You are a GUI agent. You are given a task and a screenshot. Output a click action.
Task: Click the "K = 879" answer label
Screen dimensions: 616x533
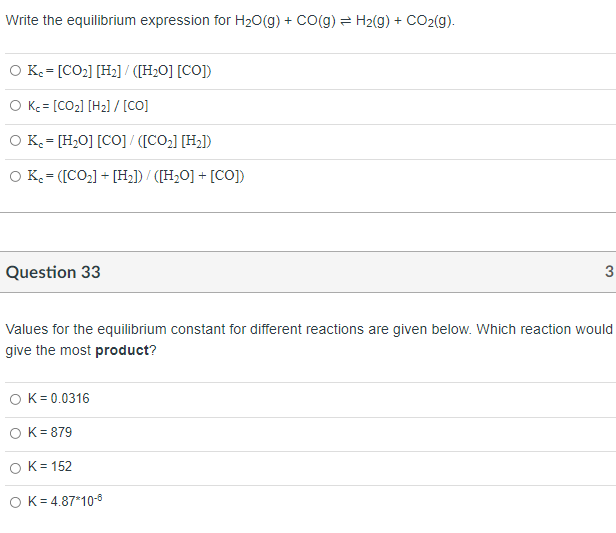coord(50,432)
